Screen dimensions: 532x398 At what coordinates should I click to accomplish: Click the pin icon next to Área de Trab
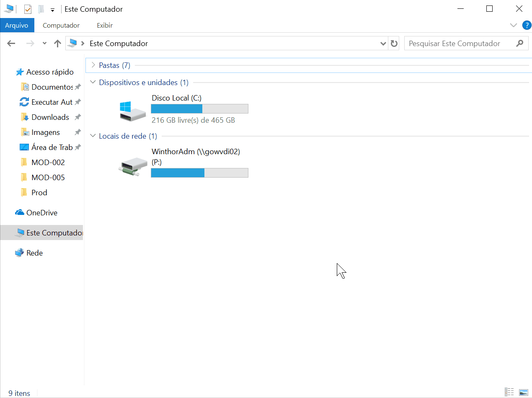(x=78, y=147)
